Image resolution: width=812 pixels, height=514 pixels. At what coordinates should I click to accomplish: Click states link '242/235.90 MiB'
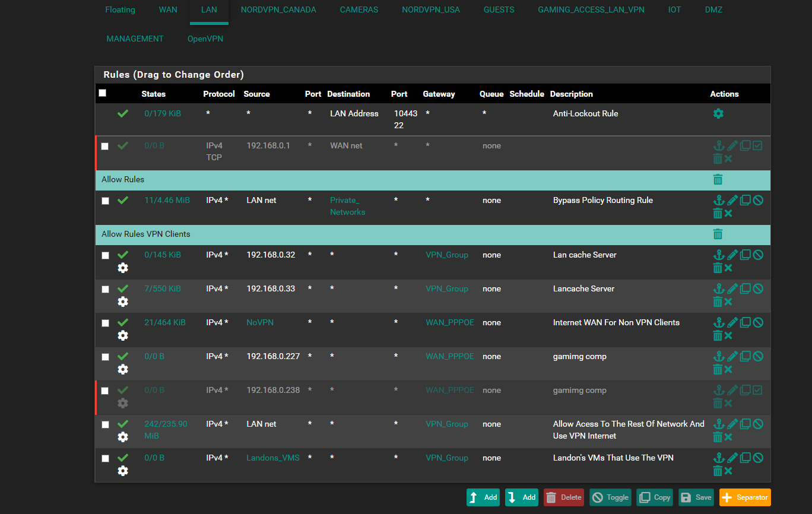[x=166, y=430]
